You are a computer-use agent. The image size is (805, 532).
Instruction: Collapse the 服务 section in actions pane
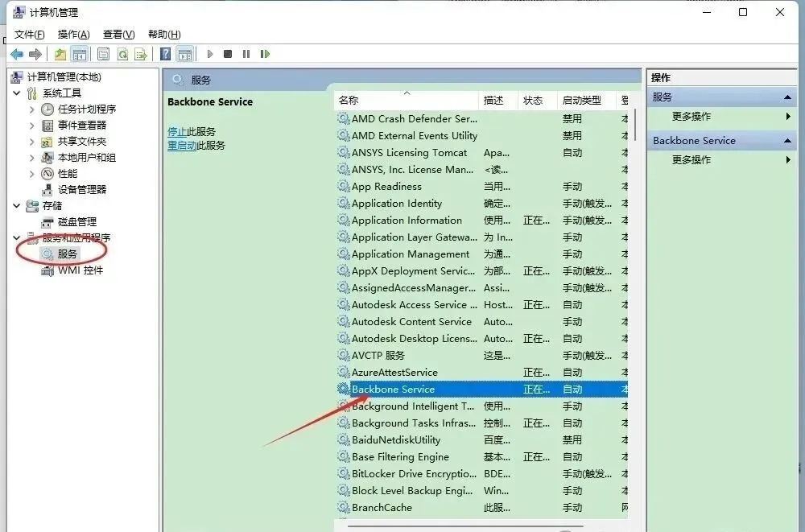(787, 97)
